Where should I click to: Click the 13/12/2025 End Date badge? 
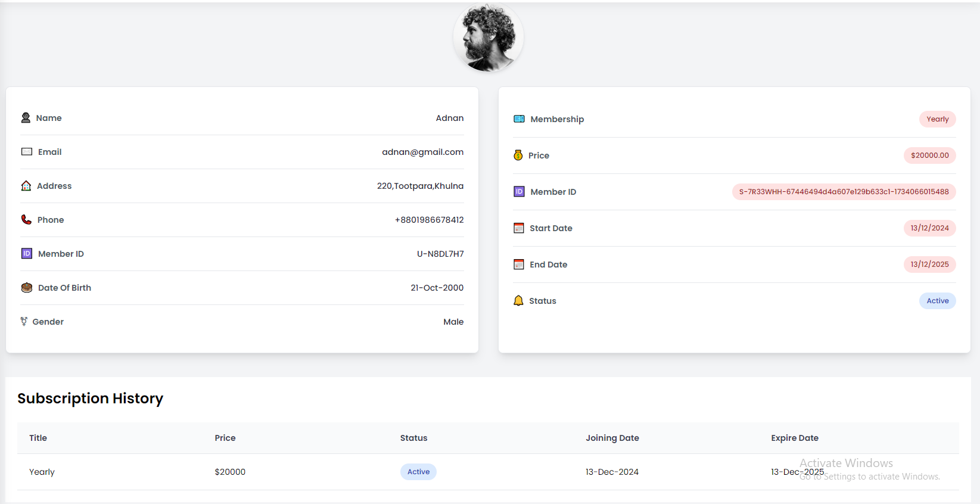tap(929, 265)
